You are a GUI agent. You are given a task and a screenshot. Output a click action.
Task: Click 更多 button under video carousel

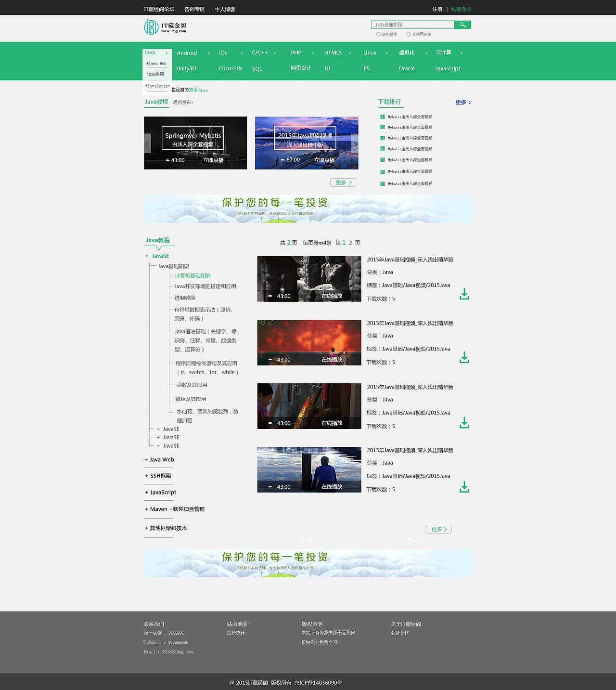pyautogui.click(x=343, y=182)
